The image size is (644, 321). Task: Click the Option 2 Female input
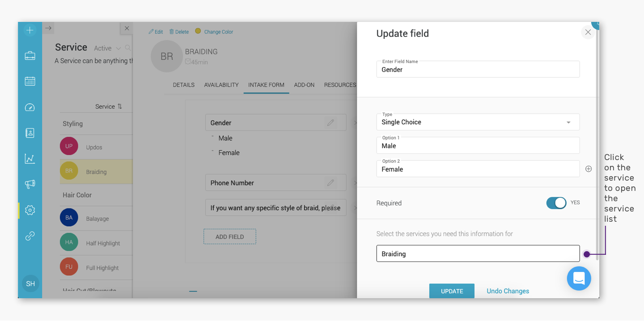pos(478,169)
